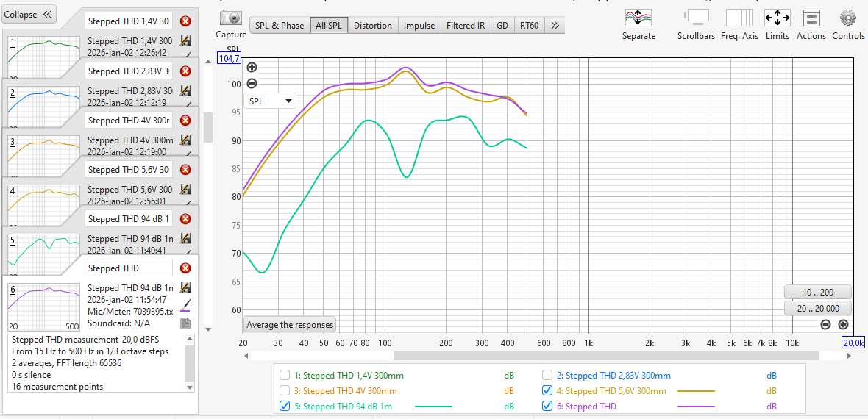Click horizontal scrollbar left arrow
This screenshot has height=419, width=868.
click(247, 356)
